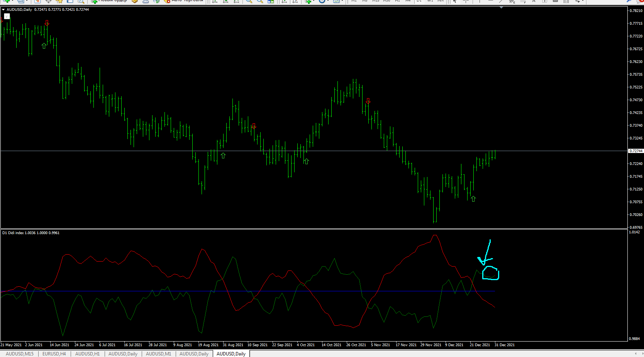The width and height of the screenshot is (644, 357).
Task: Click the Новый ордер (New Order) toolbar button
Action: (109, 1)
